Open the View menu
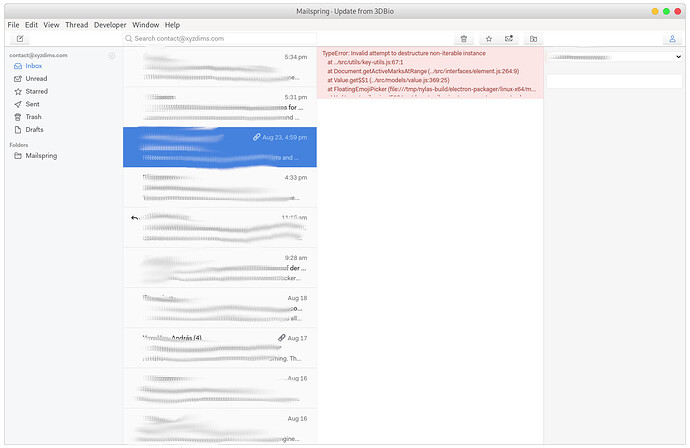This screenshot has width=690, height=448. click(x=51, y=25)
